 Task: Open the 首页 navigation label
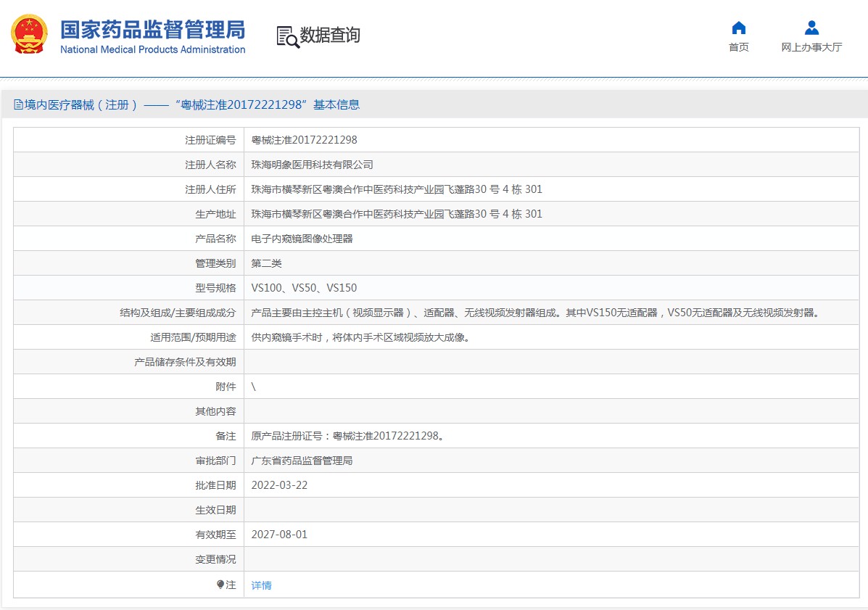pos(738,48)
